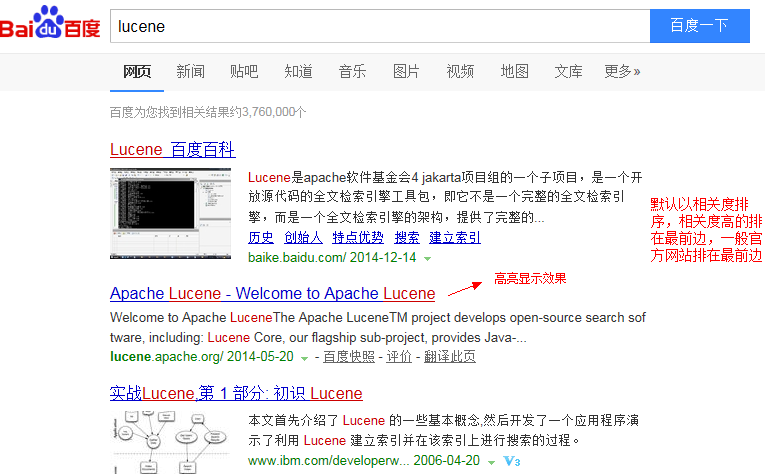Image resolution: width=765 pixels, height=474 pixels.
Task: Switch to the 新闻 tab
Action: click(x=190, y=72)
